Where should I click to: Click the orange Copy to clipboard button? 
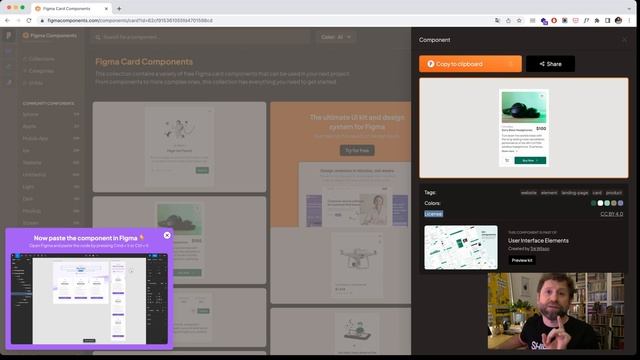click(470, 64)
